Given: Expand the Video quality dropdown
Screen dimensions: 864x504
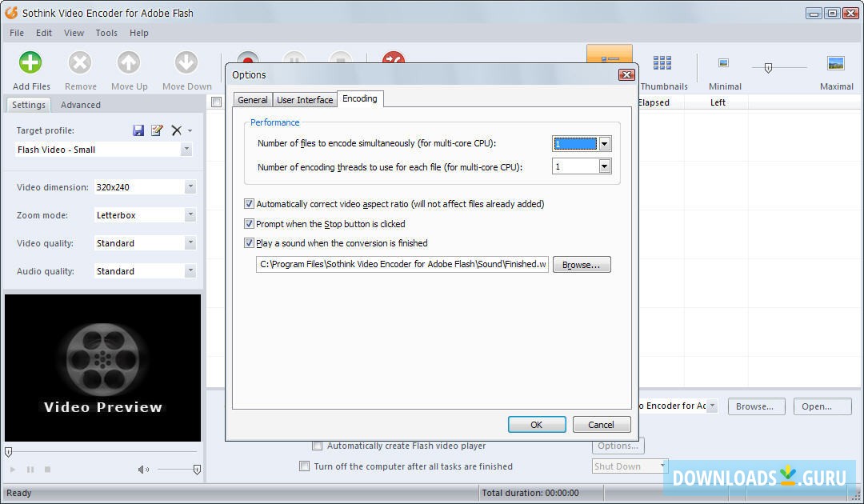Looking at the screenshot, I should [190, 243].
